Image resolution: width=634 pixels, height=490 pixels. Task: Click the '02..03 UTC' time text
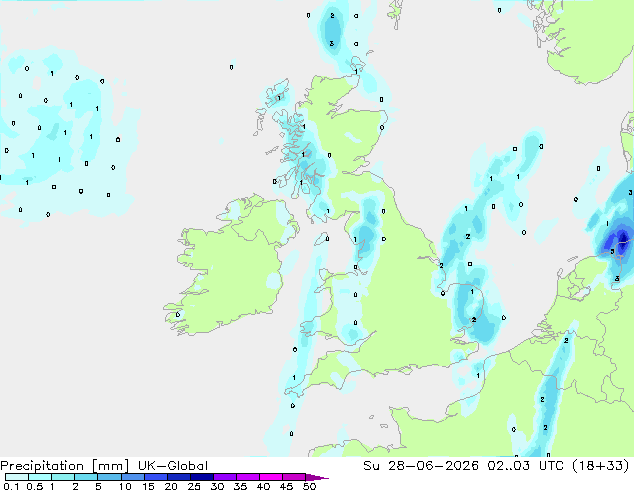526,466
